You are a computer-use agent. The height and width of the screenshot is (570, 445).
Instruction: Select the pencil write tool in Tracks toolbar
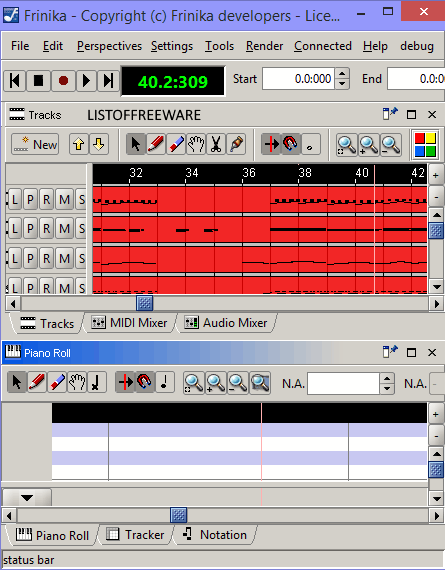tap(156, 144)
